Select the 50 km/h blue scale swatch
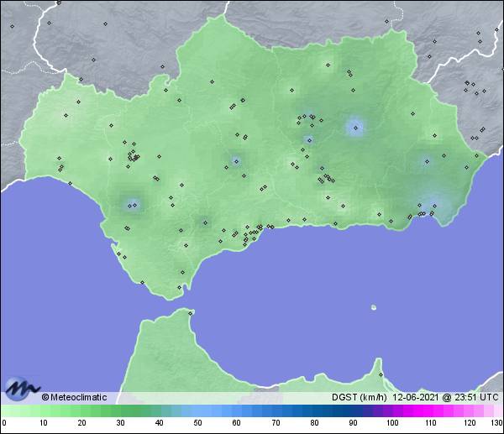The width and height of the screenshot is (504, 434). pyautogui.click(x=198, y=410)
